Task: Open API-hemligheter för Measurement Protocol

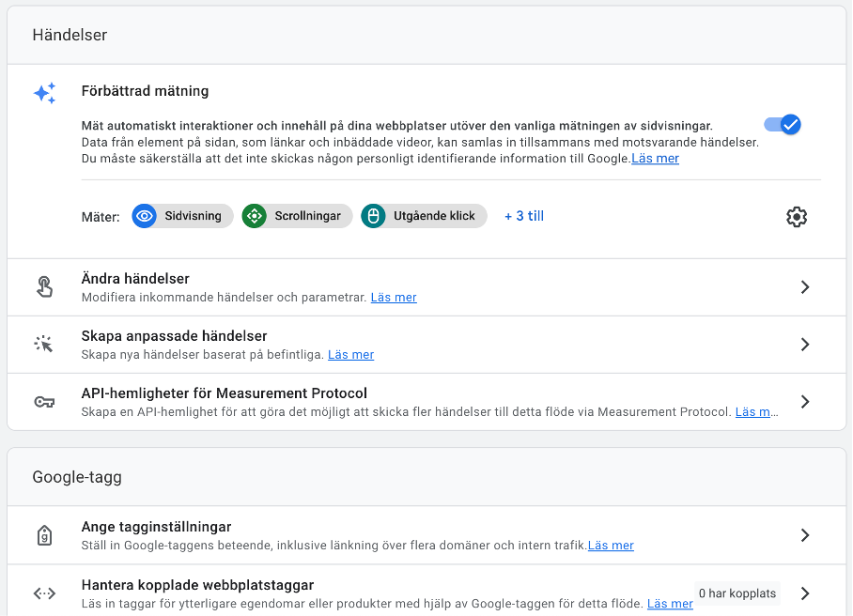Action: pyautogui.click(x=426, y=402)
